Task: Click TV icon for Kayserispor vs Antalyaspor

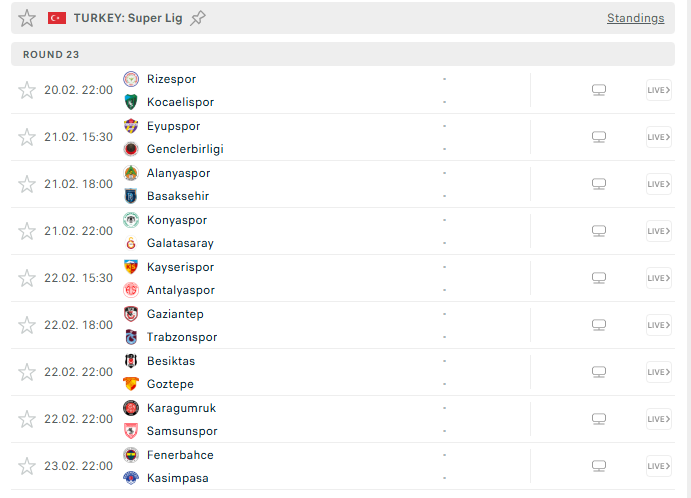Action: [599, 278]
